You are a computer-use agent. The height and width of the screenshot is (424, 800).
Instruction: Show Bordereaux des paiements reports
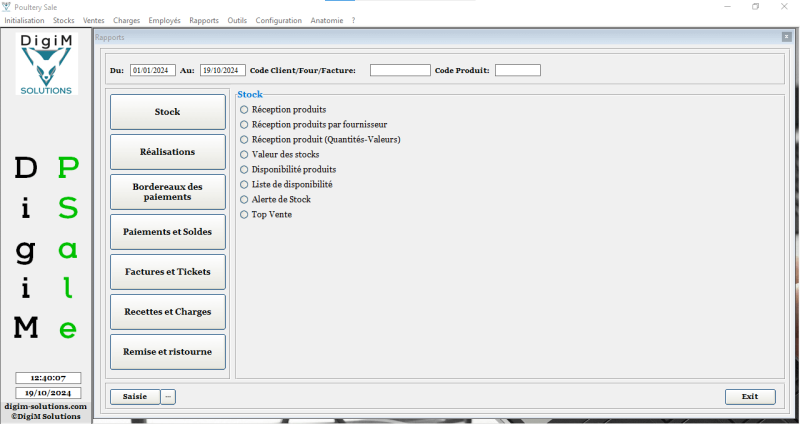click(167, 192)
